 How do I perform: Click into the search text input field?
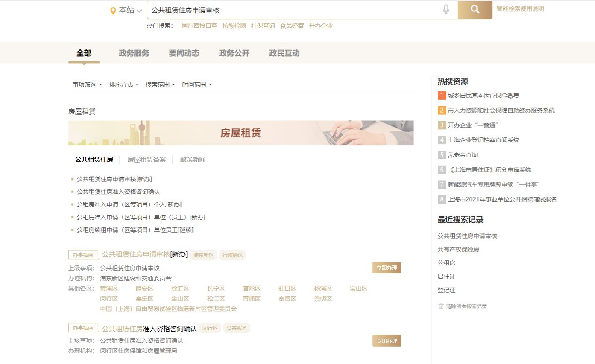(x=293, y=10)
